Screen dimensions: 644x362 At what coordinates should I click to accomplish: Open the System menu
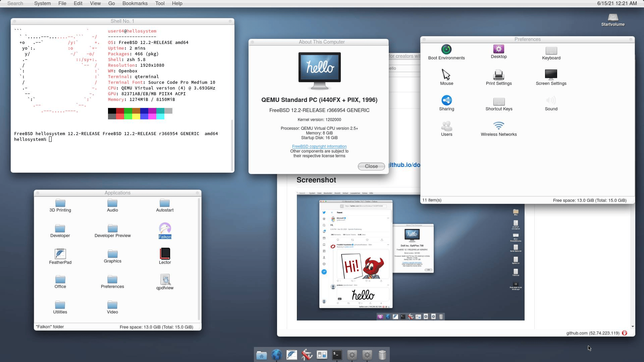coord(42,3)
